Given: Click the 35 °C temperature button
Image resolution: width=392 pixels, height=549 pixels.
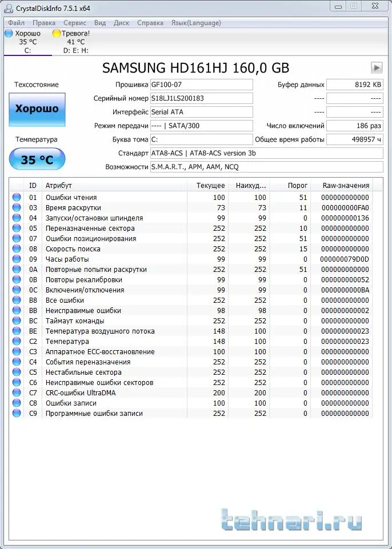Looking at the screenshot, I should point(37,159).
